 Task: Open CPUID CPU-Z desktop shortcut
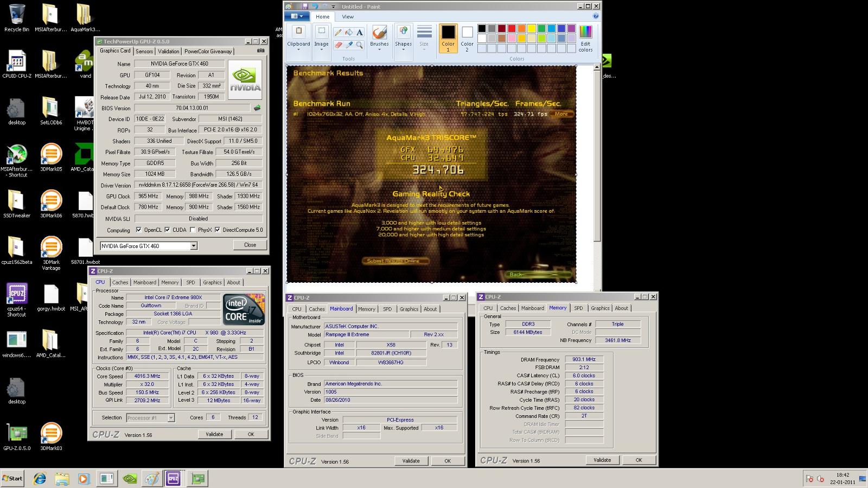(16, 64)
